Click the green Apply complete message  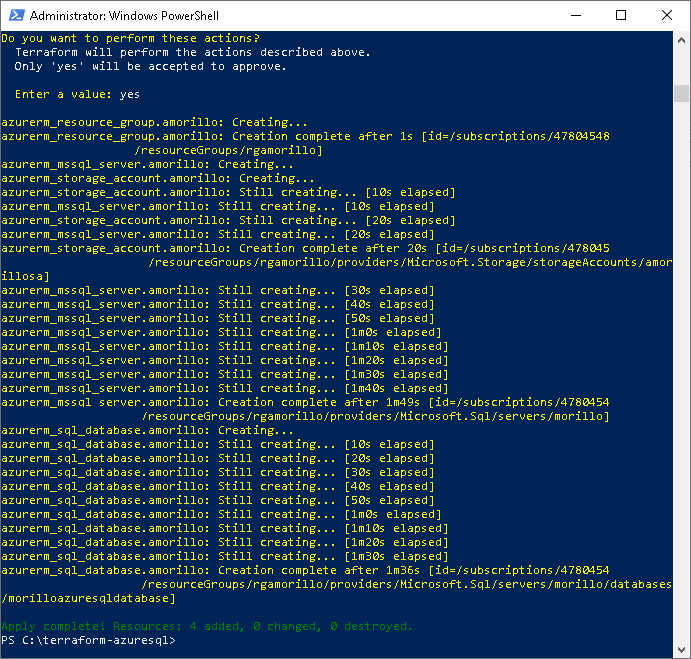pos(207,626)
